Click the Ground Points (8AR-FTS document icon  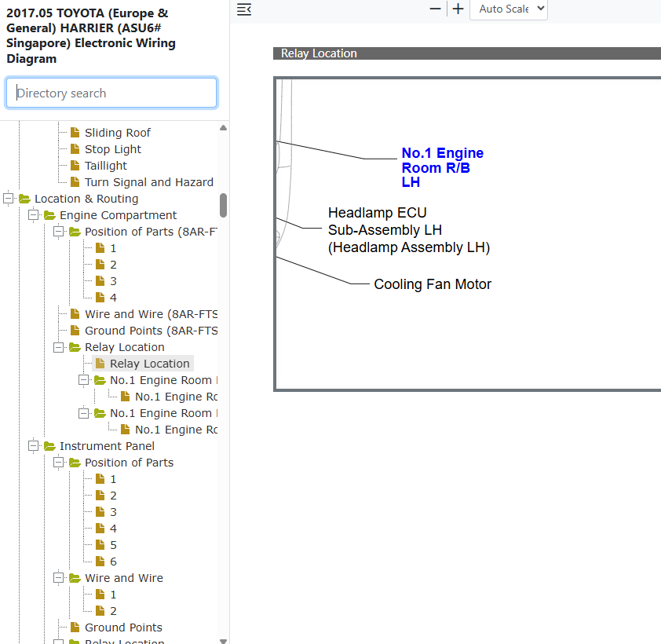click(x=75, y=330)
